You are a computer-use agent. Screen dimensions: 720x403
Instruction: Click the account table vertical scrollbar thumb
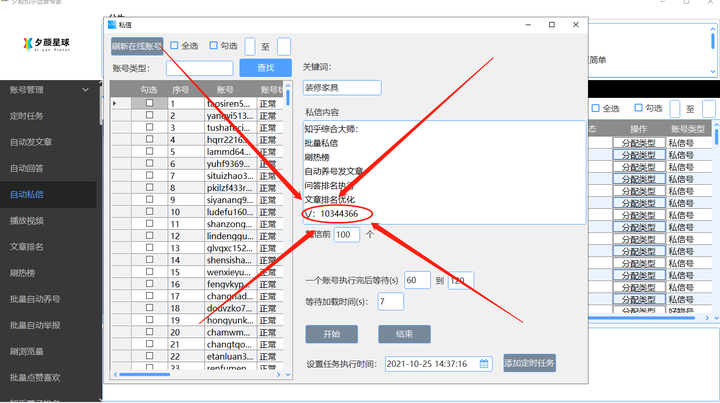(288, 97)
